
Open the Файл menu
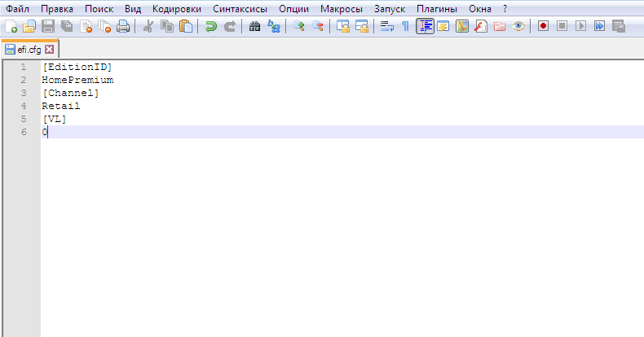(18, 9)
